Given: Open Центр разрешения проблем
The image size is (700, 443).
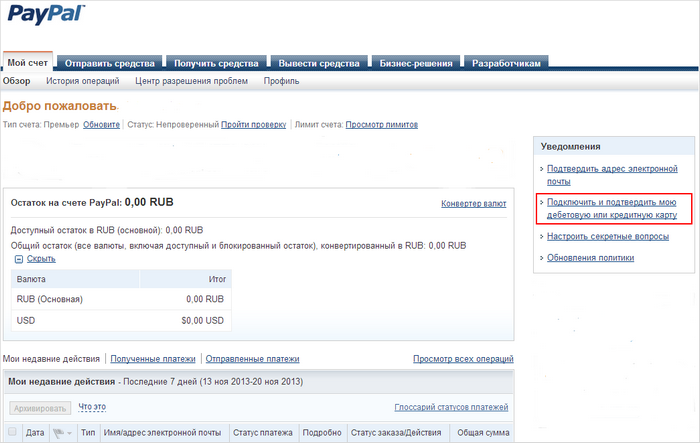Looking at the screenshot, I should pos(192,81).
